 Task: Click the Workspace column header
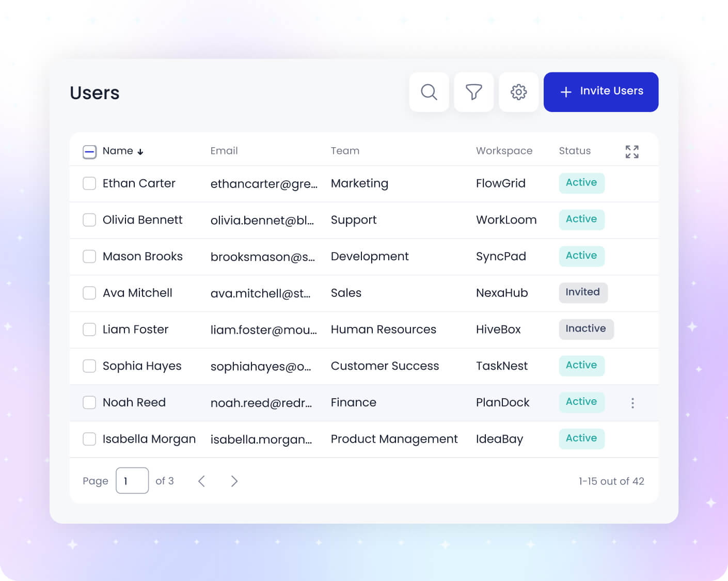click(504, 151)
